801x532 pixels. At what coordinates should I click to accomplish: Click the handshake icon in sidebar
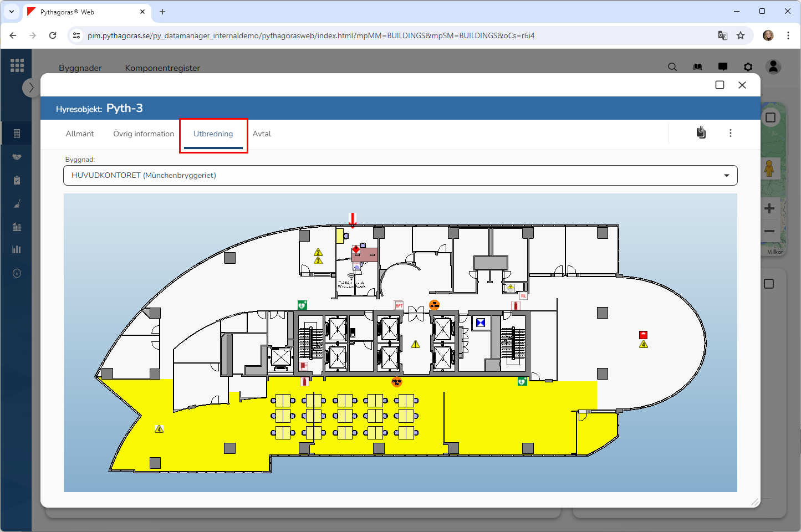tap(17, 157)
